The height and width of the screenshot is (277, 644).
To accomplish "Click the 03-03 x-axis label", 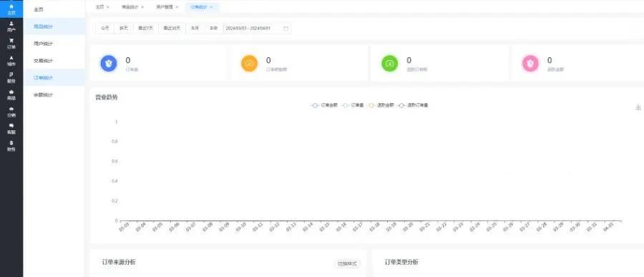I will 124,227.
